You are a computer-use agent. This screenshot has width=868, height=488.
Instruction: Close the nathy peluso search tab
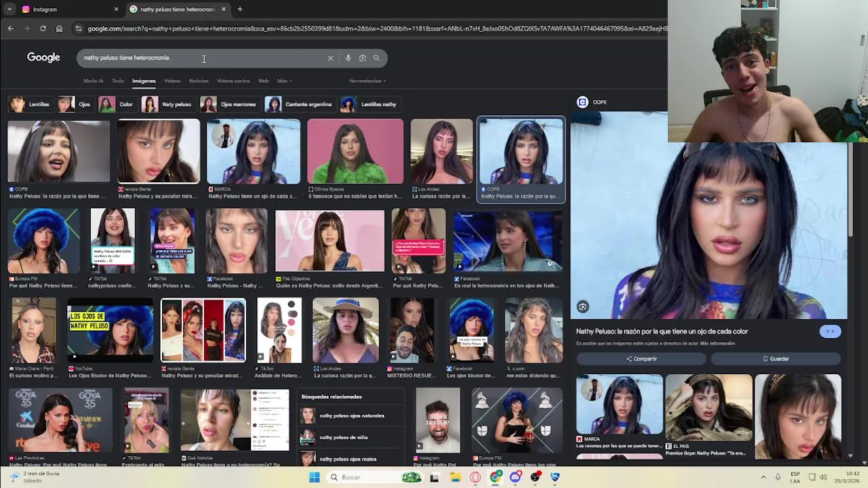(x=224, y=9)
